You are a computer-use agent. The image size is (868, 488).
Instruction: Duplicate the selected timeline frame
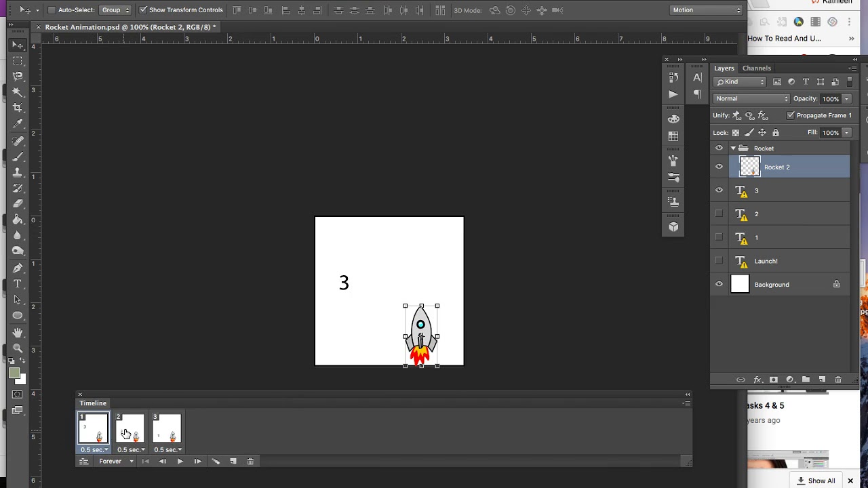pos(233,462)
